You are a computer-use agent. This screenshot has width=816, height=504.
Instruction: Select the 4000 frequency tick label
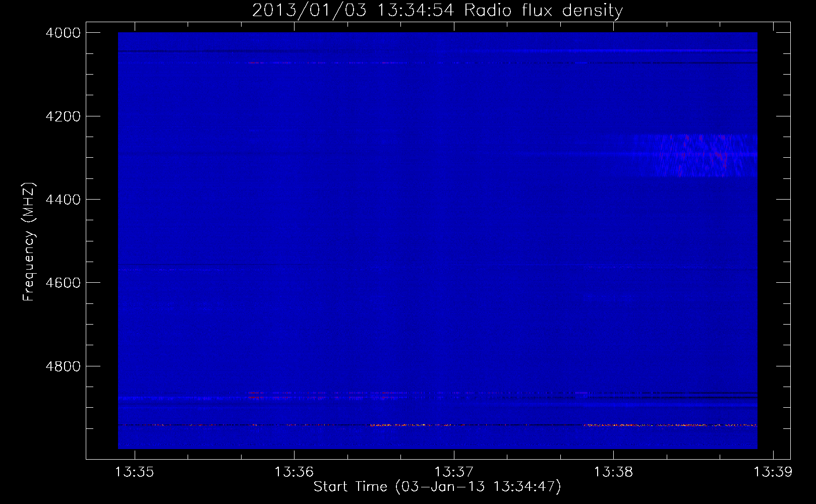63,33
